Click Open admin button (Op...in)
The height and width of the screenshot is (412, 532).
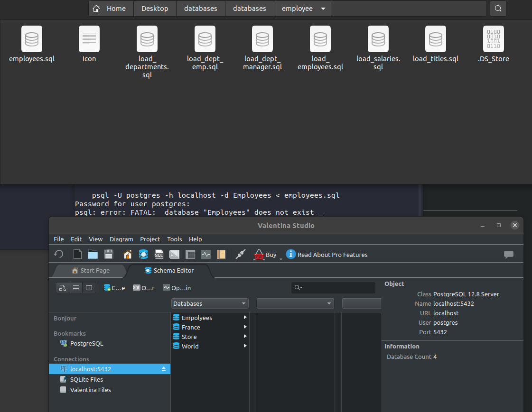177,288
